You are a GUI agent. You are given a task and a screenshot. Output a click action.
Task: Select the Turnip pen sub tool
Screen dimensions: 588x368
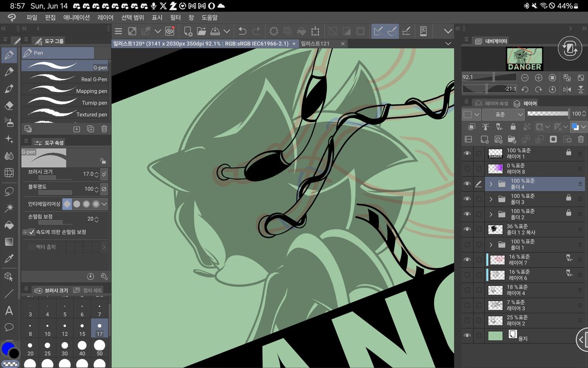point(65,102)
